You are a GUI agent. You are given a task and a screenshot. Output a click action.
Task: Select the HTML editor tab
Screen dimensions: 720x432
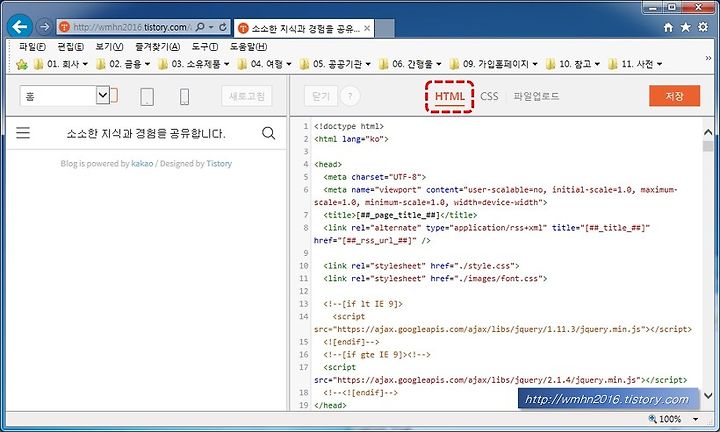(450, 96)
